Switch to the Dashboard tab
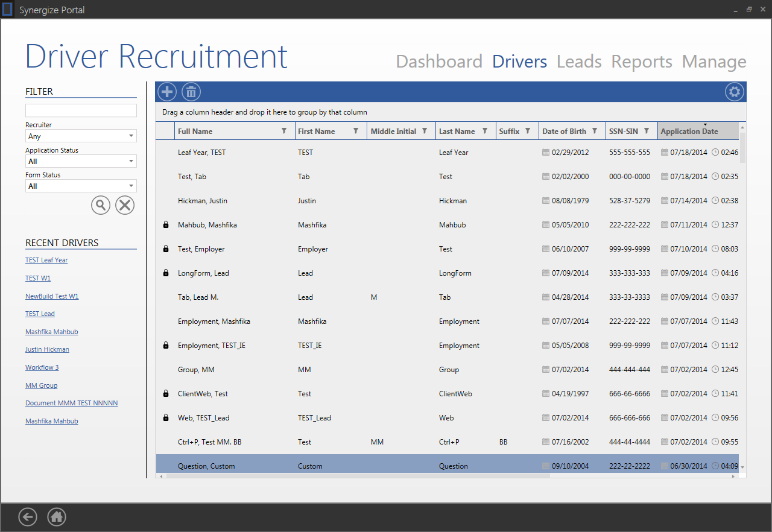 pos(438,62)
